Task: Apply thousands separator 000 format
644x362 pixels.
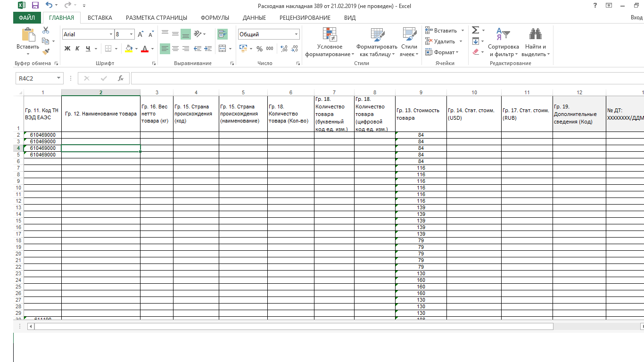Action: point(270,49)
